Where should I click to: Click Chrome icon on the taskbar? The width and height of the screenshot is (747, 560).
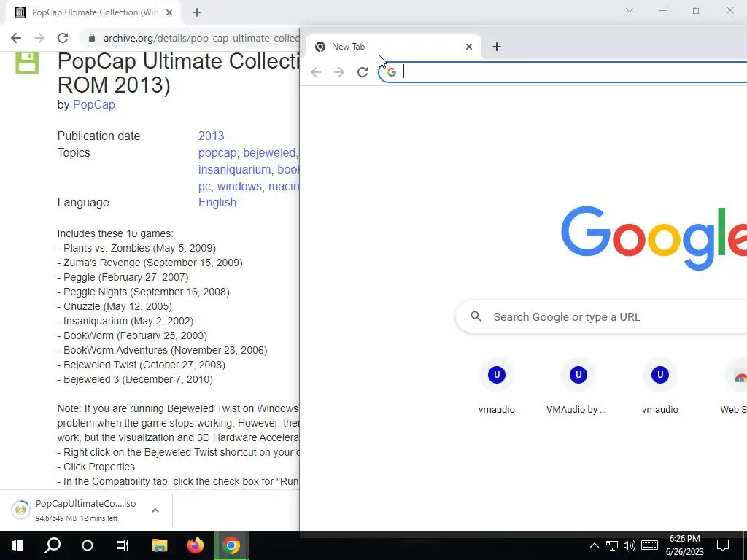coord(231,545)
